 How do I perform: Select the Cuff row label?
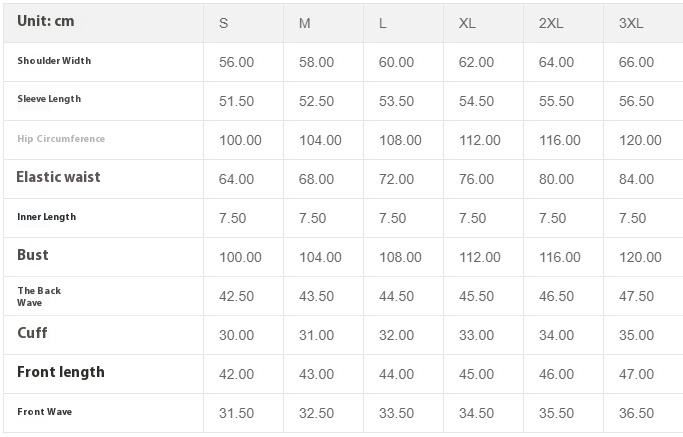coord(32,333)
